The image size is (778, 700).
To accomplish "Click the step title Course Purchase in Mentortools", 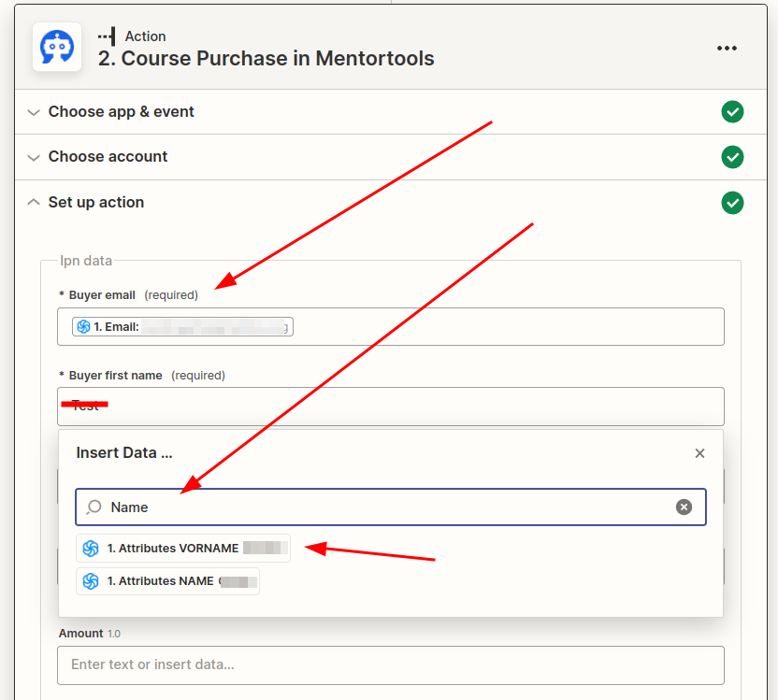I will [266, 59].
